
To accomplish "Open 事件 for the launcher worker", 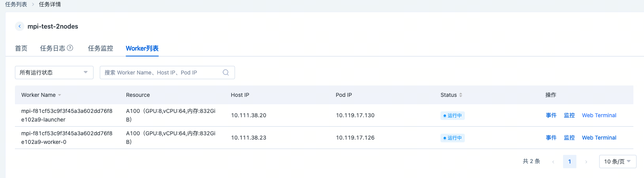I will [551, 115].
